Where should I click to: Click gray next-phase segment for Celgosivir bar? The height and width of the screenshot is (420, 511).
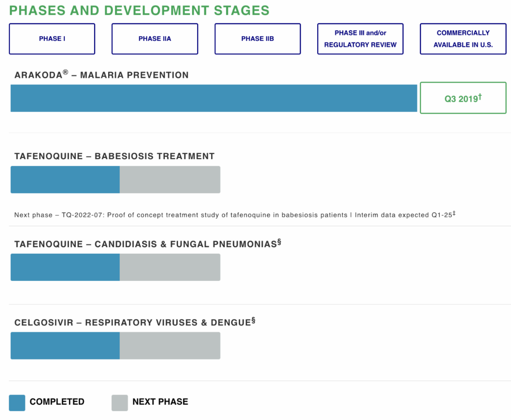[x=170, y=346]
